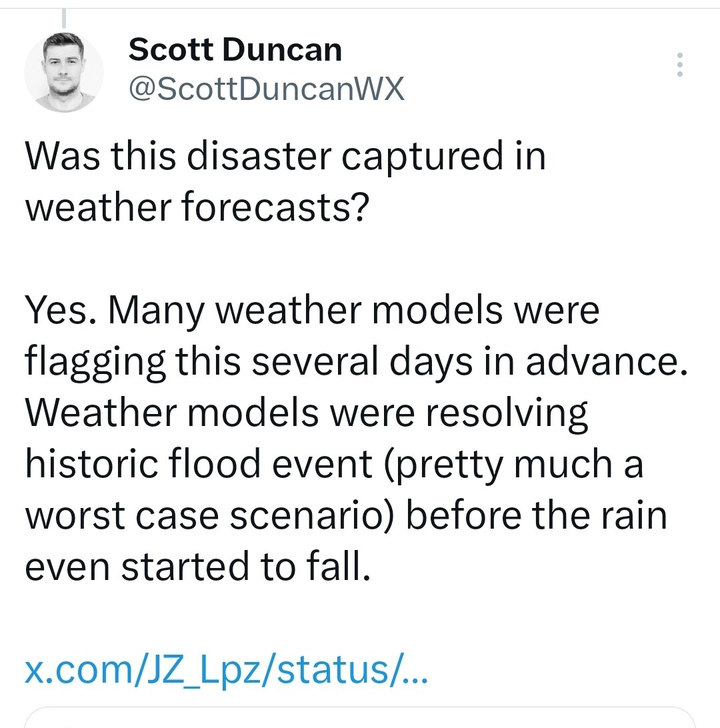Open the @ScottDuncanWX handle profile

267,89
